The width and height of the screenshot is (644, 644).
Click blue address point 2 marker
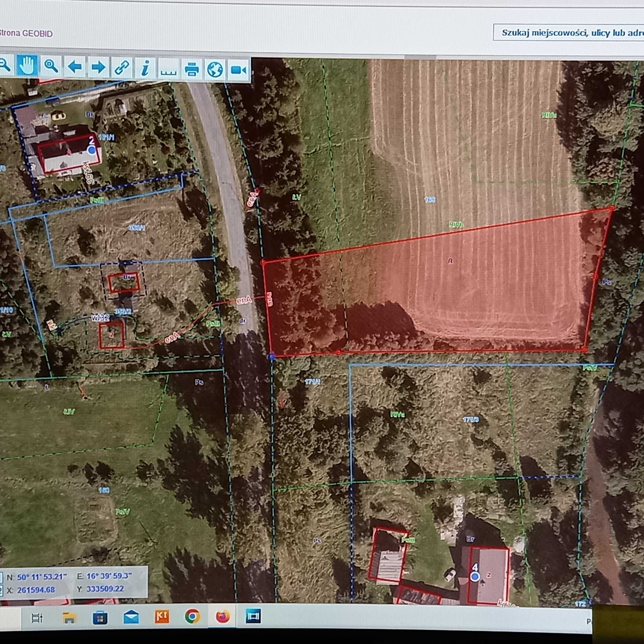tap(92, 151)
